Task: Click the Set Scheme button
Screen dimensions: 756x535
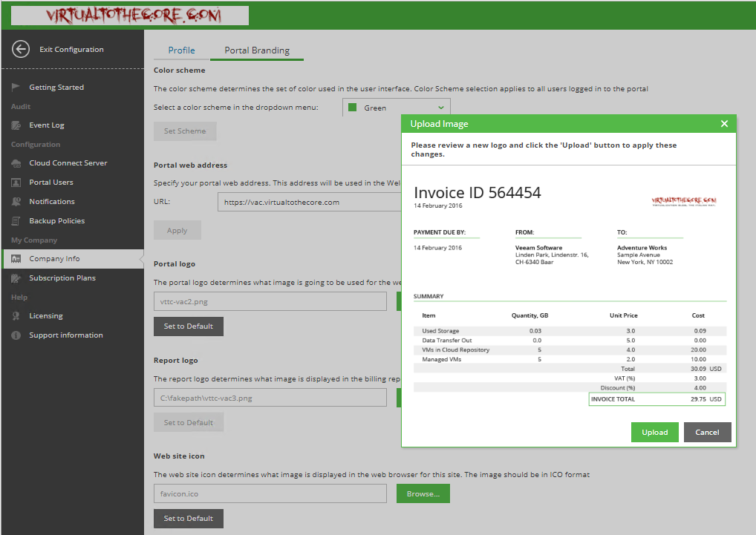Action: click(185, 131)
